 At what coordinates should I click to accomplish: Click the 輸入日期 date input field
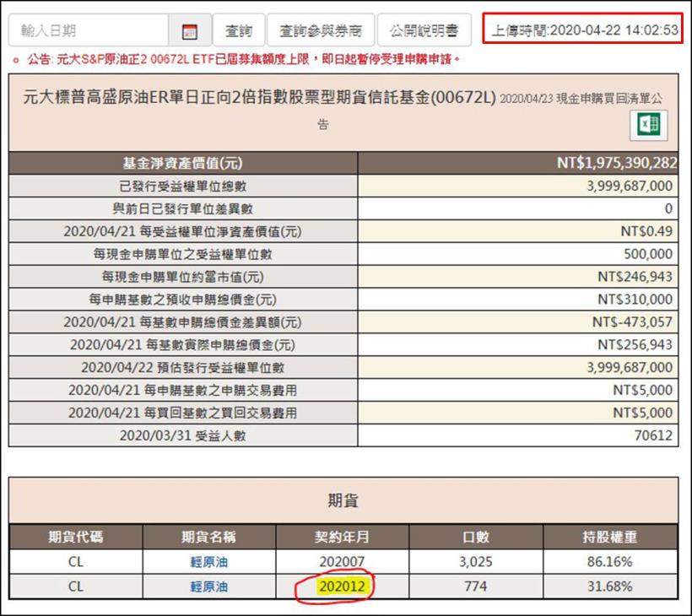[89, 31]
